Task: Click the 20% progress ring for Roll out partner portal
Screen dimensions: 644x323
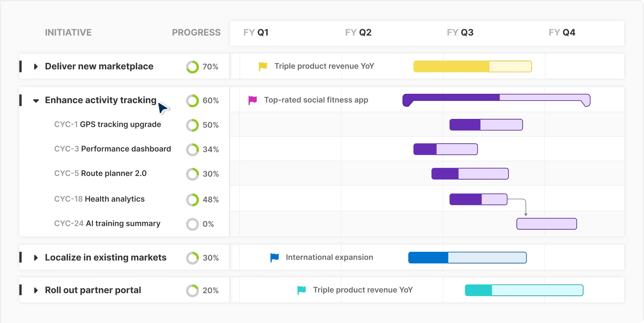Action: [x=193, y=290]
